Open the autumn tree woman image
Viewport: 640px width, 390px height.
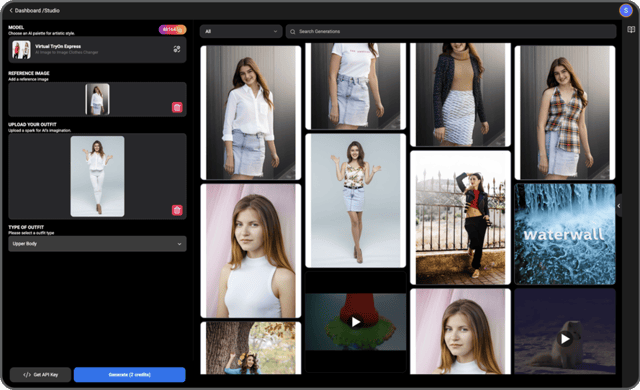point(251,348)
